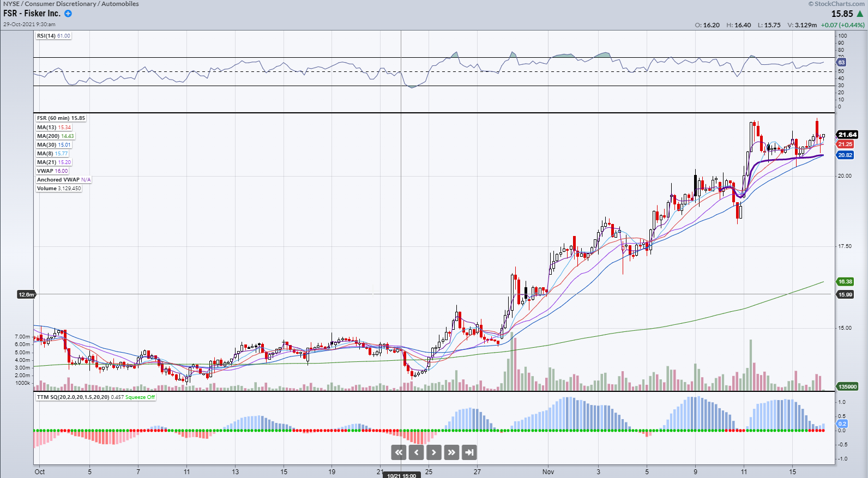This screenshot has width=868, height=478.
Task: Click the NYSE / Consumer Discretionary / Automobiles header
Action: [x=71, y=4]
